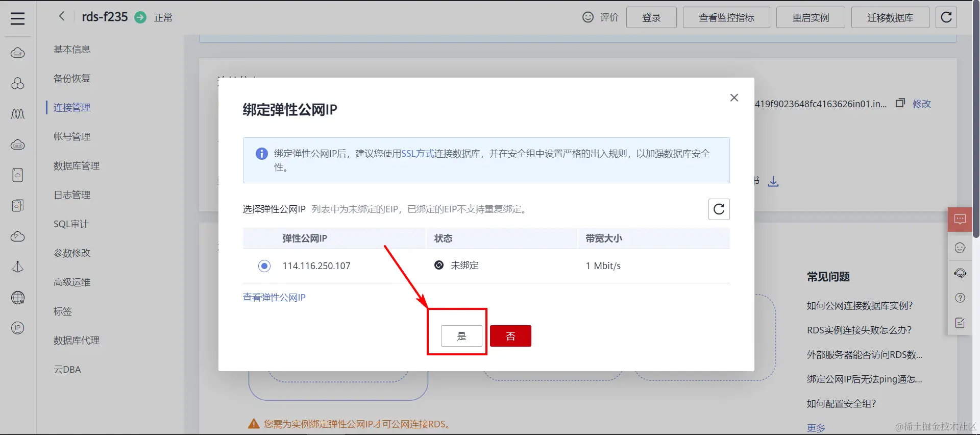This screenshot has width=980, height=435.
Task: Click the 查看监控指标 button
Action: click(x=726, y=17)
